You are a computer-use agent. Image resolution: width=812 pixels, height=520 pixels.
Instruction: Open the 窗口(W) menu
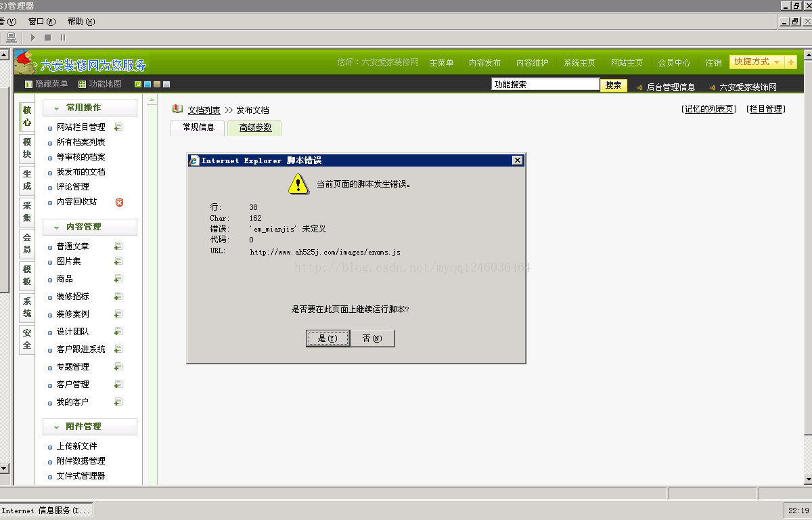tap(42, 22)
